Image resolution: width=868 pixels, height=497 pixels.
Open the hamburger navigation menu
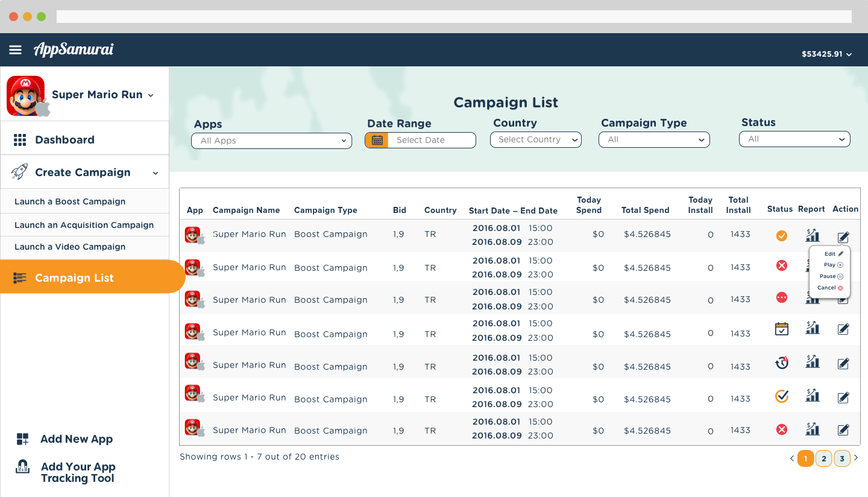(16, 50)
